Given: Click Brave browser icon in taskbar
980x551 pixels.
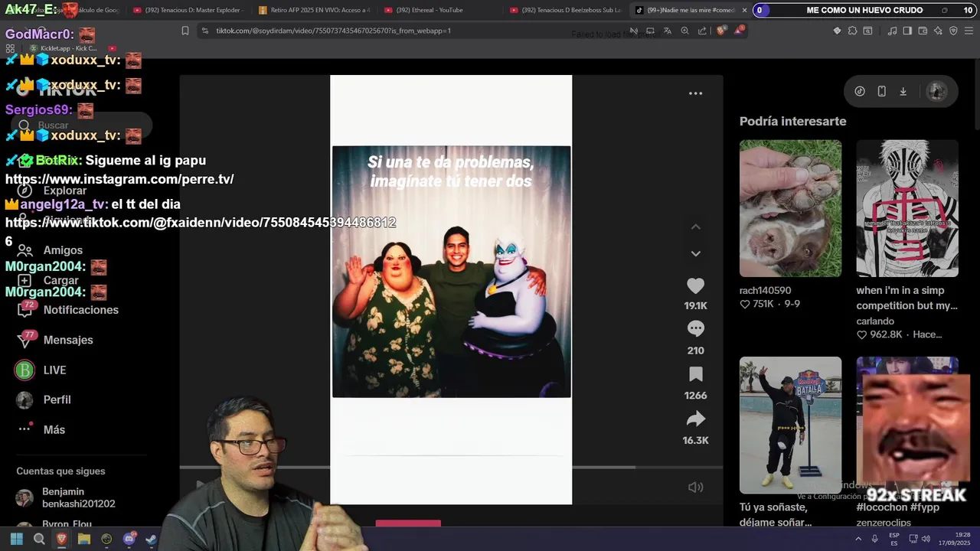Looking at the screenshot, I should click(x=61, y=539).
